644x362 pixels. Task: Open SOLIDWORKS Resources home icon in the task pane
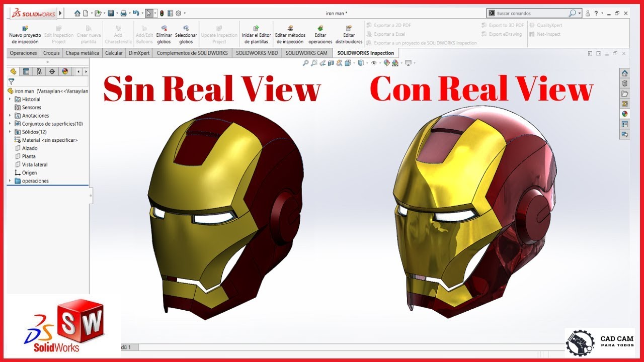(625, 73)
